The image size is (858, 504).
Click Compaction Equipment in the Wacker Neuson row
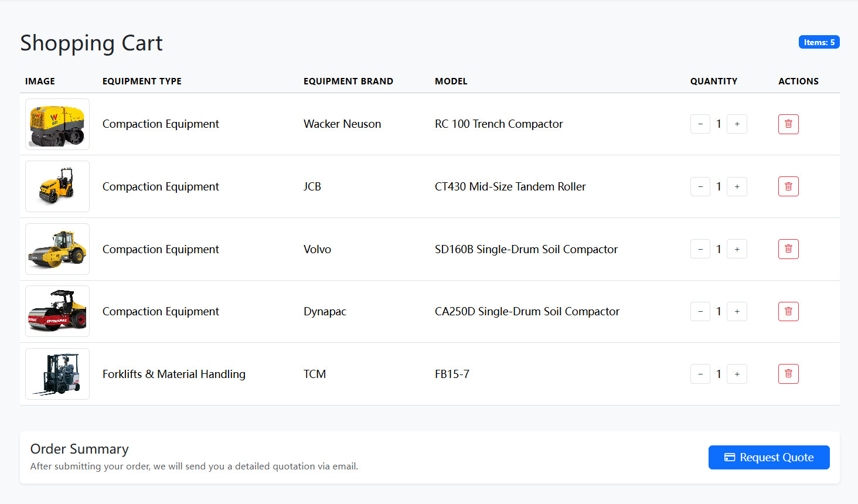(x=161, y=124)
